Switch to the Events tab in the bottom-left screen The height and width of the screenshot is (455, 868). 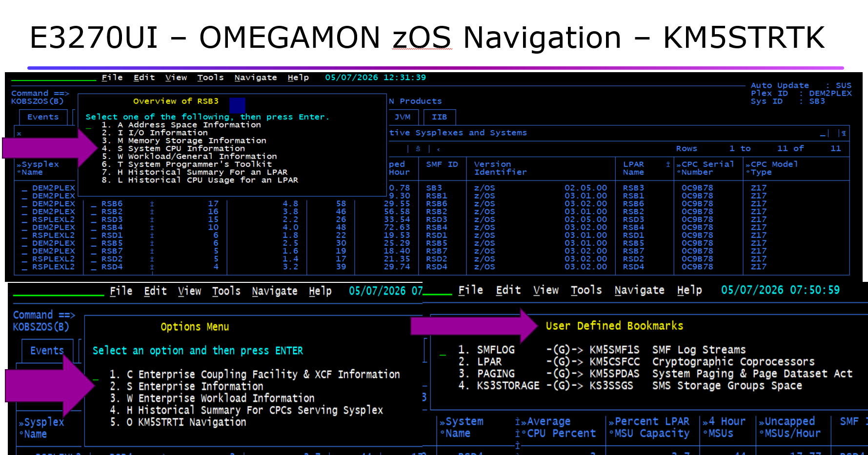(x=47, y=351)
